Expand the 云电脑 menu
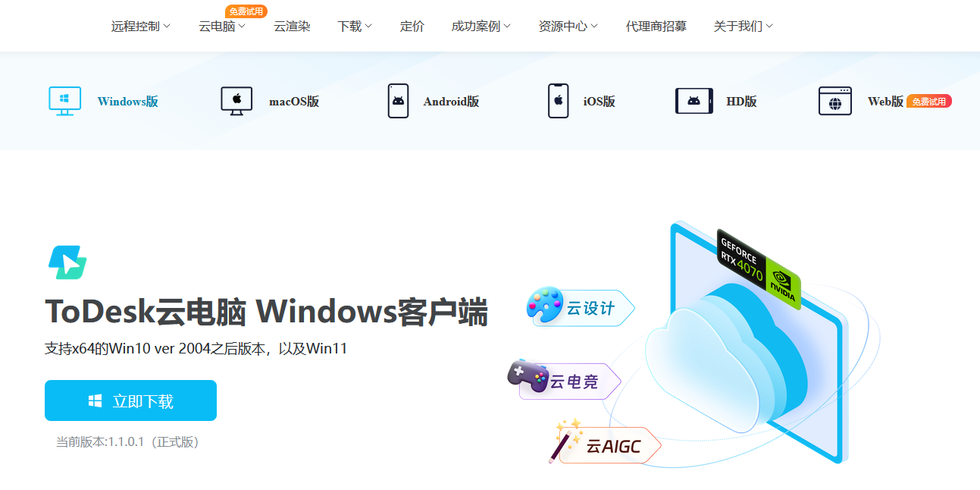The width and height of the screenshot is (980, 490). coord(222,26)
